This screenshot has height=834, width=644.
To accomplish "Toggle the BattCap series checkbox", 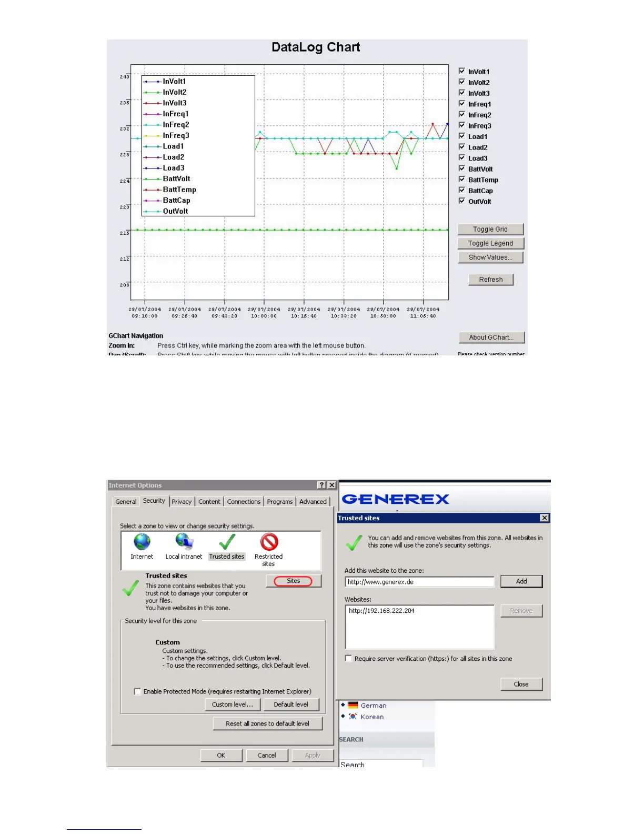I will point(462,190).
